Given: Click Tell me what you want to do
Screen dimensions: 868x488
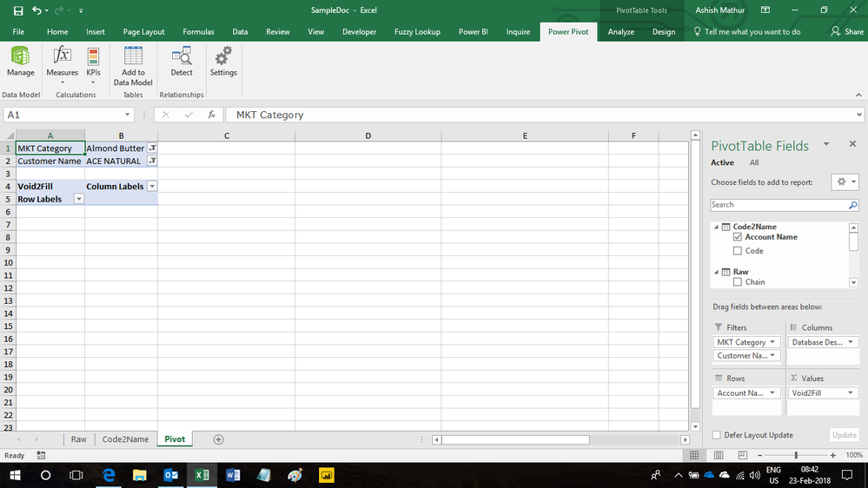Looking at the screenshot, I should coord(746,31).
